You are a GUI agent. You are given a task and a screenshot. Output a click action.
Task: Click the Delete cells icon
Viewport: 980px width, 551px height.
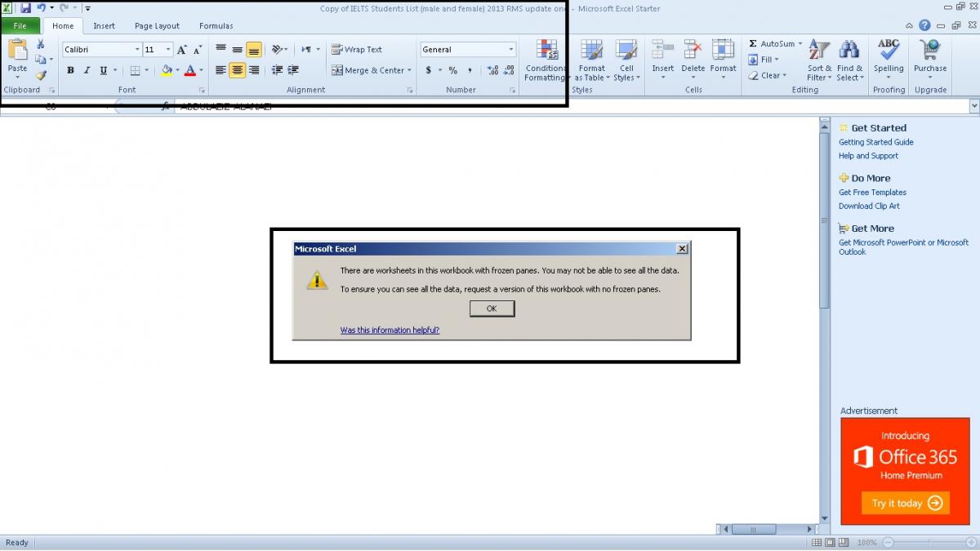pos(693,51)
